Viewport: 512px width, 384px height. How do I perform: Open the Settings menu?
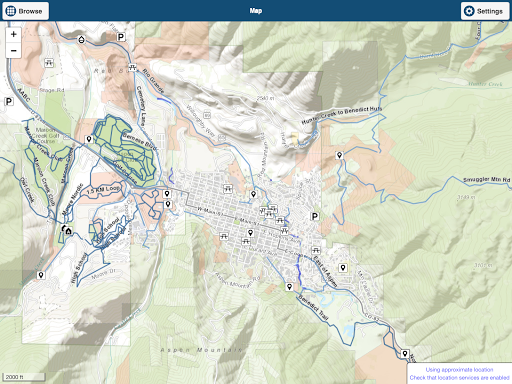point(485,11)
